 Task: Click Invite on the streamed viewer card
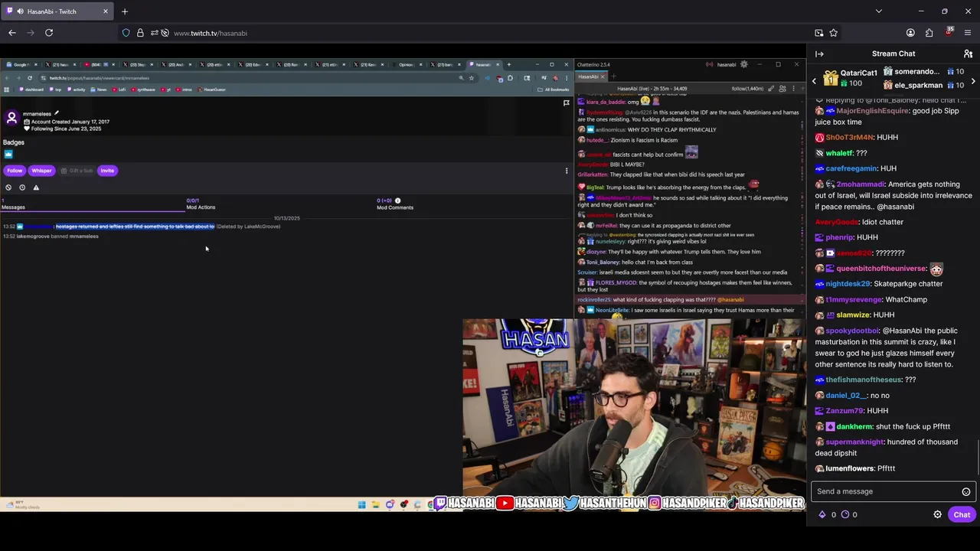(x=107, y=171)
